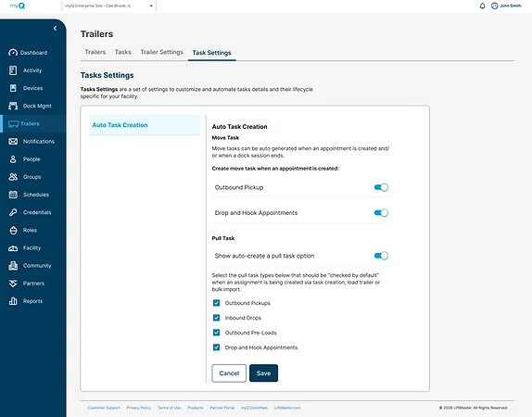The image size is (532, 417).
Task: Click the Save button
Action: click(263, 373)
